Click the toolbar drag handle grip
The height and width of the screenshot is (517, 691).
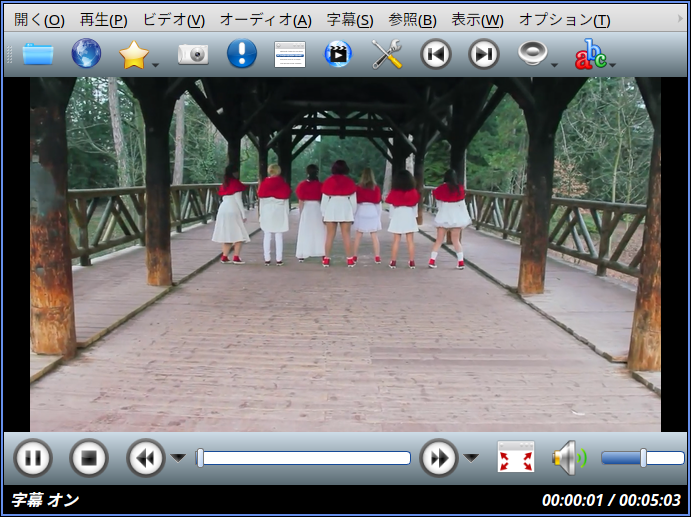9,55
